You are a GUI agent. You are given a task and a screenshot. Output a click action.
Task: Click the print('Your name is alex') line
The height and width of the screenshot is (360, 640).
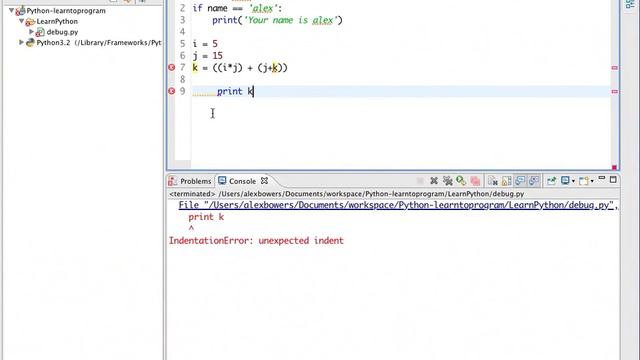tap(277, 20)
